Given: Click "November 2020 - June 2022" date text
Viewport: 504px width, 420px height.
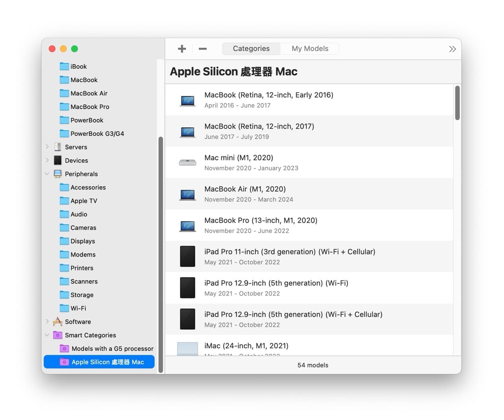Looking at the screenshot, I should click(246, 230).
